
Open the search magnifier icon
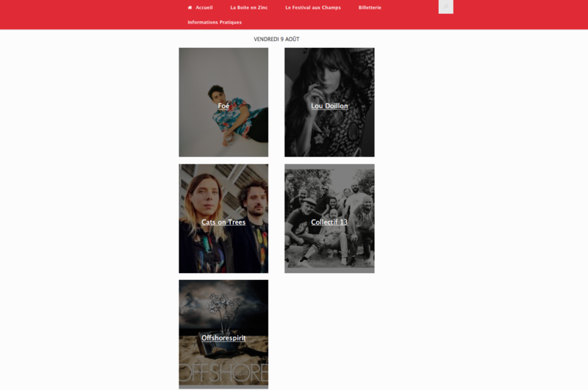[x=446, y=7]
